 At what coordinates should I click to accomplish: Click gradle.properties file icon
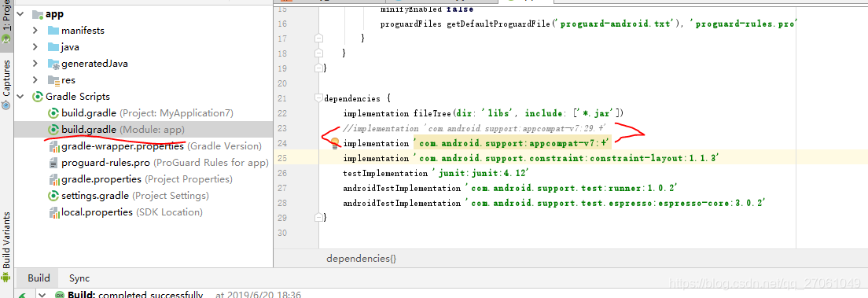click(x=53, y=179)
